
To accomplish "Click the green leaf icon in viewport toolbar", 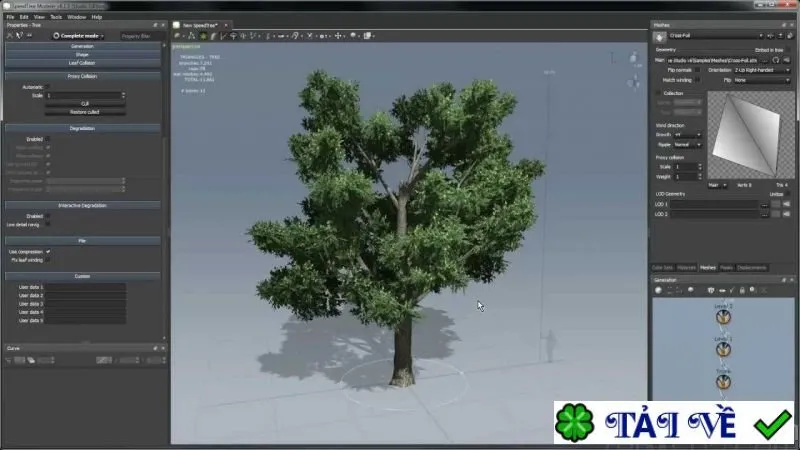I will point(203,36).
